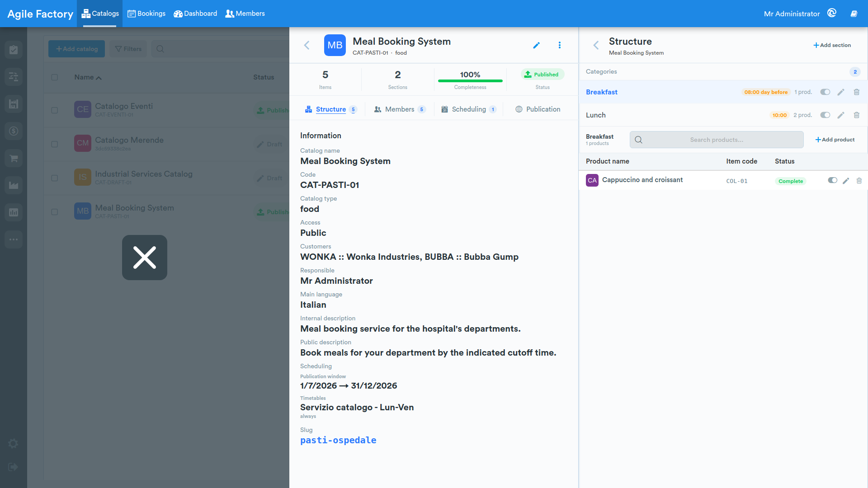Delete the Breakfast category

click(x=856, y=92)
